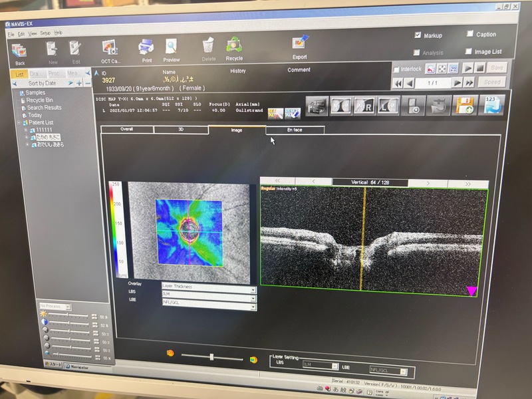Click the overlay opacity slider below the images

pos(211,357)
